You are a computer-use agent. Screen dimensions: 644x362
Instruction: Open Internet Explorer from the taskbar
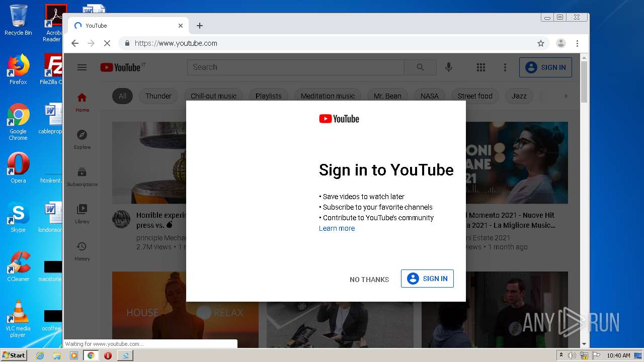pos(40,355)
